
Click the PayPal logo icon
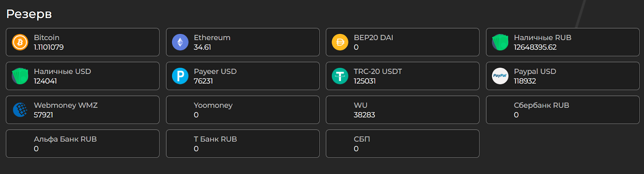point(500,76)
